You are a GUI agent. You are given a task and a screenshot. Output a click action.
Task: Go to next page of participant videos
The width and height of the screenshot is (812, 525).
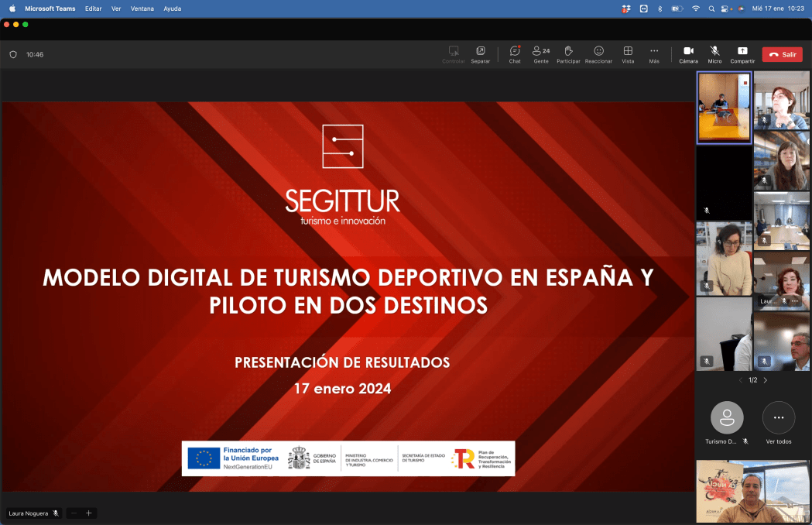coord(766,380)
